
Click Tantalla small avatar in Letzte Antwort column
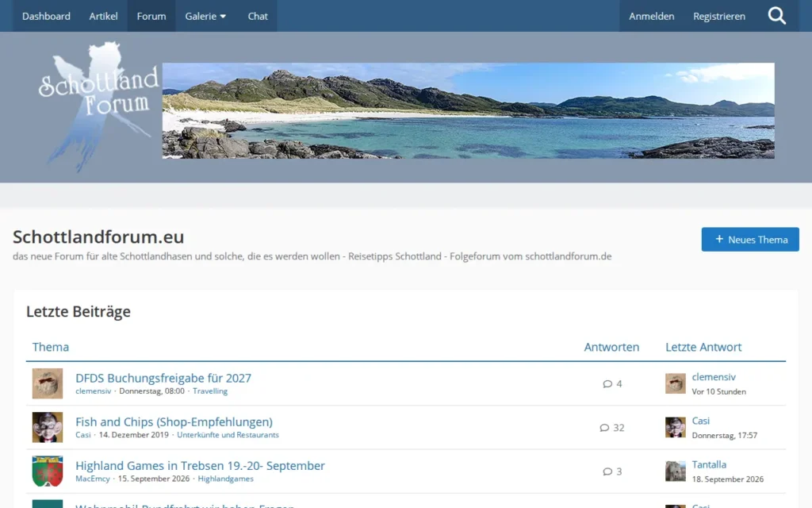[676, 471]
